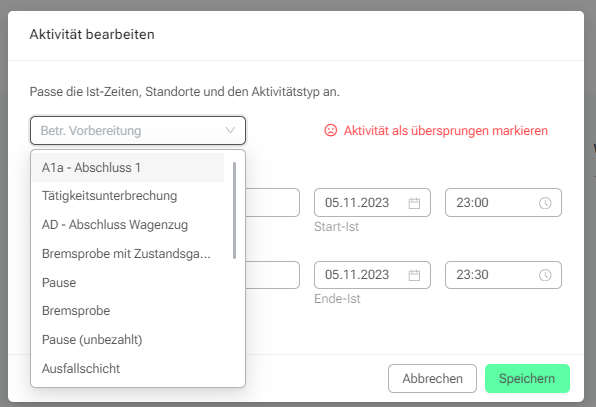Click clock icon in 23:30 time field
The height and width of the screenshot is (407, 596).
(545, 275)
